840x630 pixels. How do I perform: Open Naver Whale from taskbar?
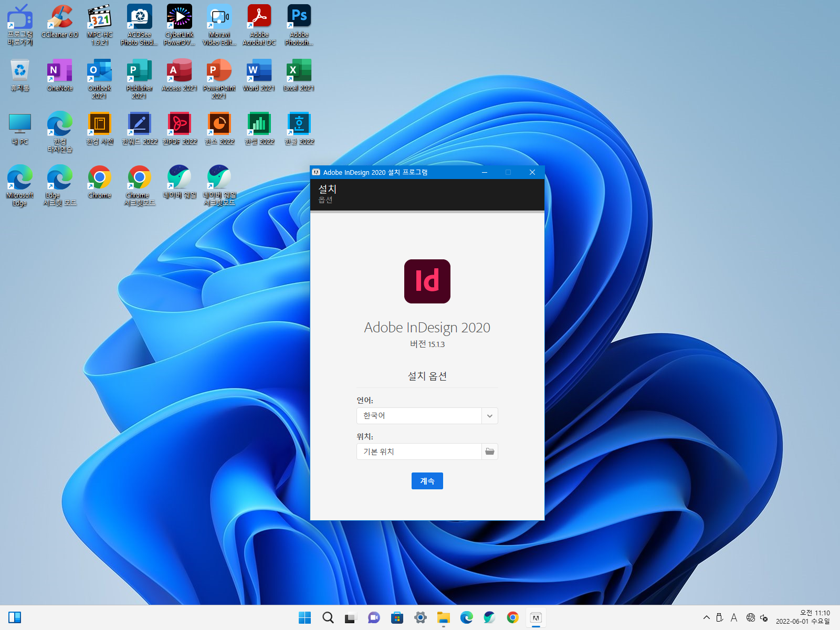coord(490,618)
